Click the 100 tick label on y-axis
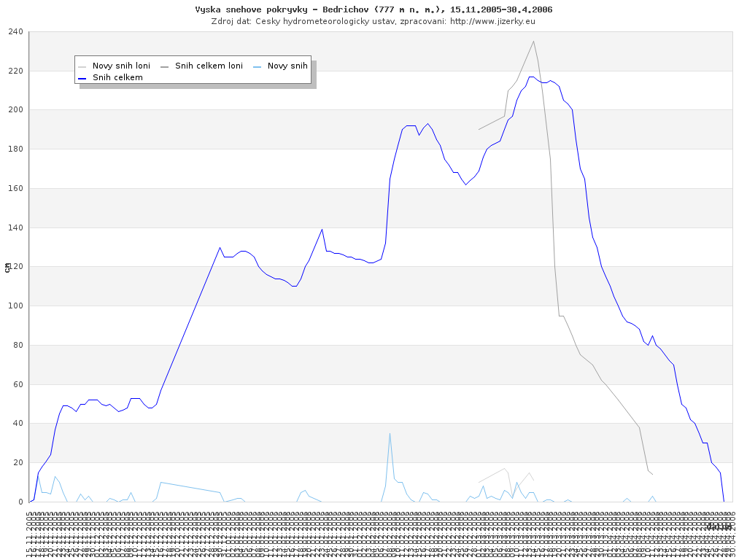 [x=15, y=306]
